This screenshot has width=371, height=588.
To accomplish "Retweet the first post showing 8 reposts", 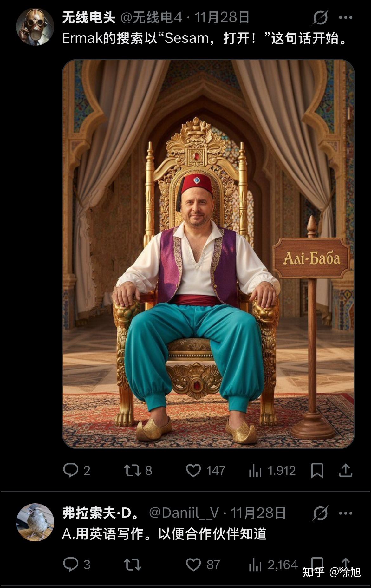I will click(138, 470).
